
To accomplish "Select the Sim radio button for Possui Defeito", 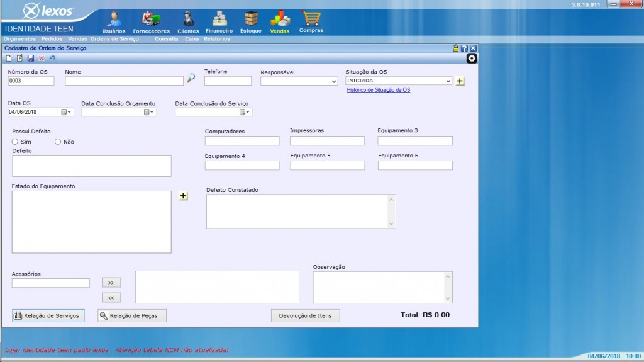I will click(x=15, y=142).
